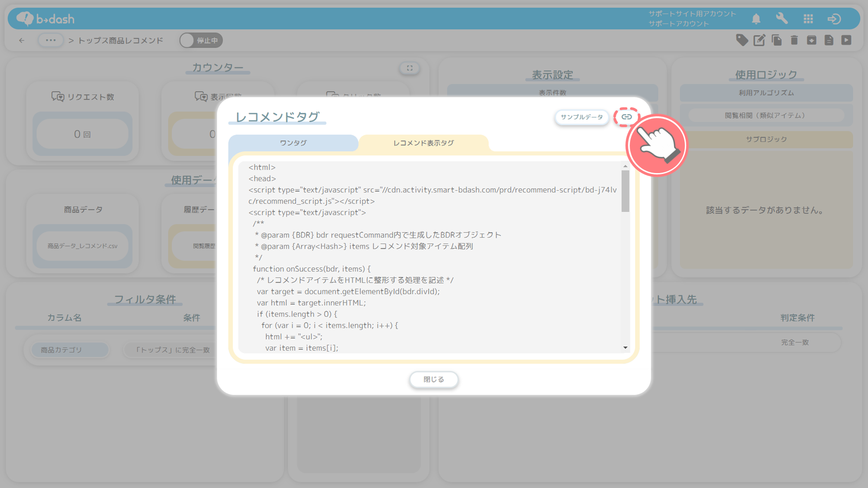Click the duplicate copy icon

(x=777, y=40)
